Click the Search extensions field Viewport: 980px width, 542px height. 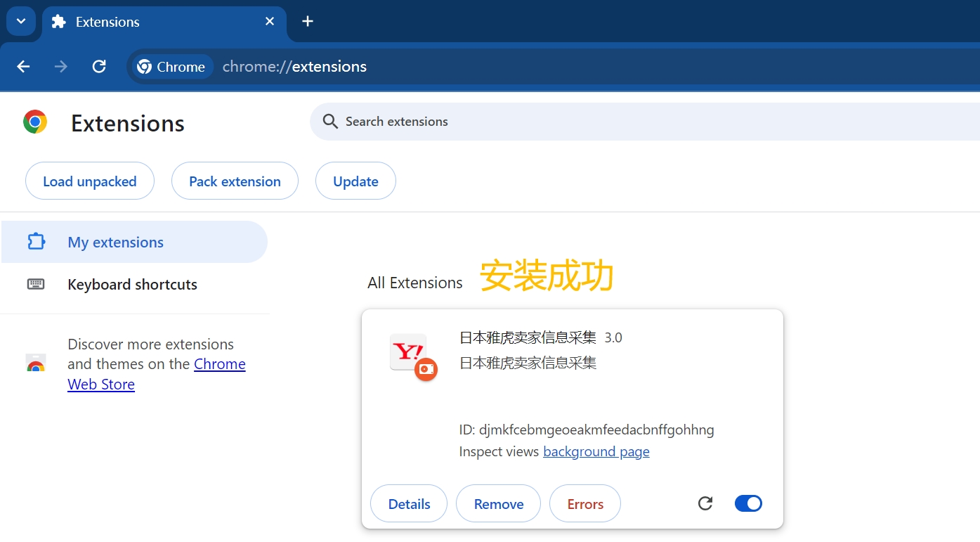coord(645,122)
